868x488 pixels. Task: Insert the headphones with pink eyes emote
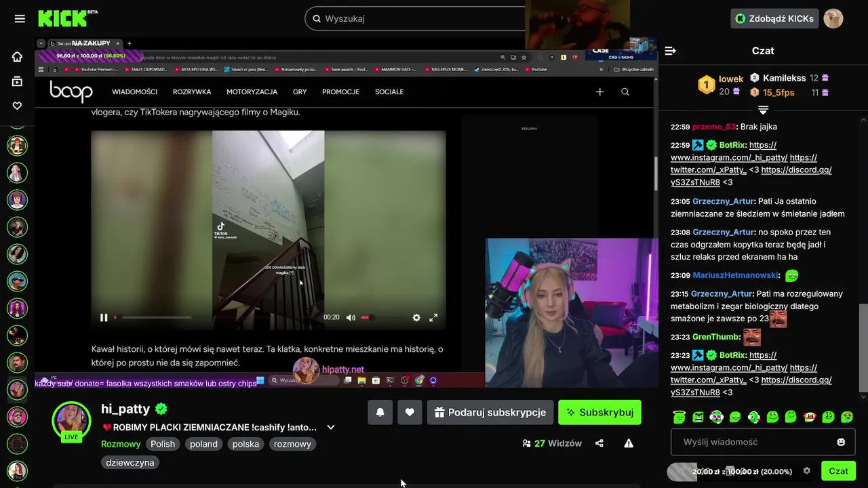[716, 417]
